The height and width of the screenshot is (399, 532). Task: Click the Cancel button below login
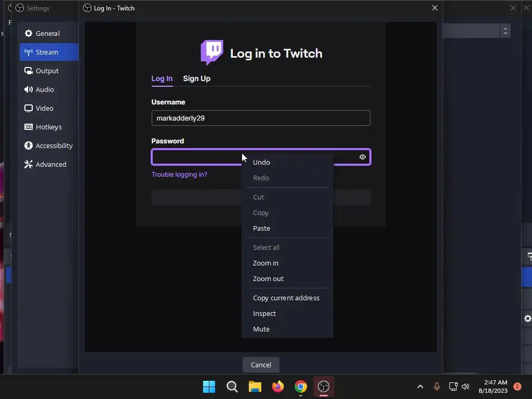point(261,365)
